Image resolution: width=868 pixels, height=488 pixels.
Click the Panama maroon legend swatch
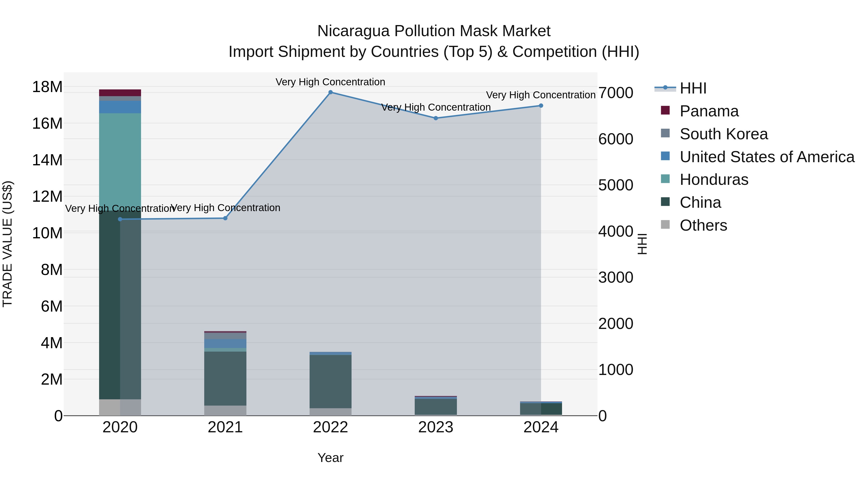point(665,110)
